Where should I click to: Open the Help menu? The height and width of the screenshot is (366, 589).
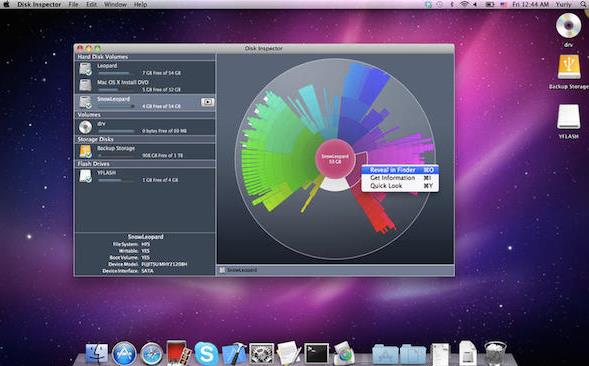click(140, 5)
